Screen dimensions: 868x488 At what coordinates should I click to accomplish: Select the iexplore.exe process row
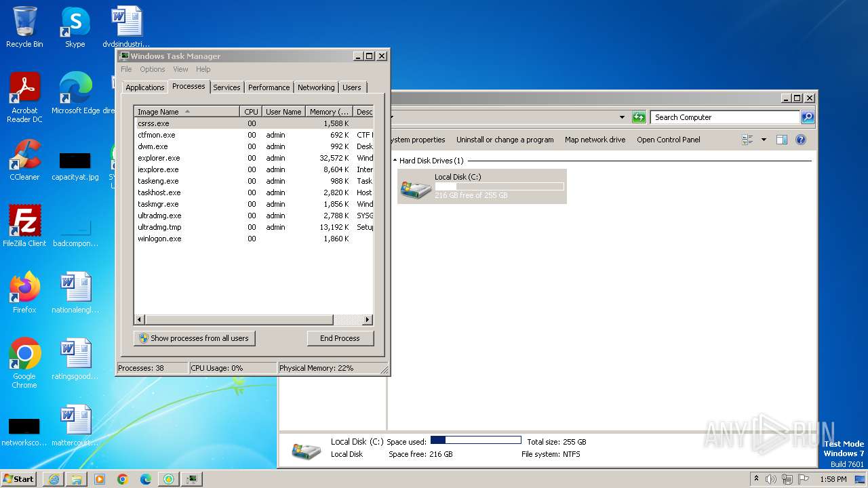coord(254,169)
